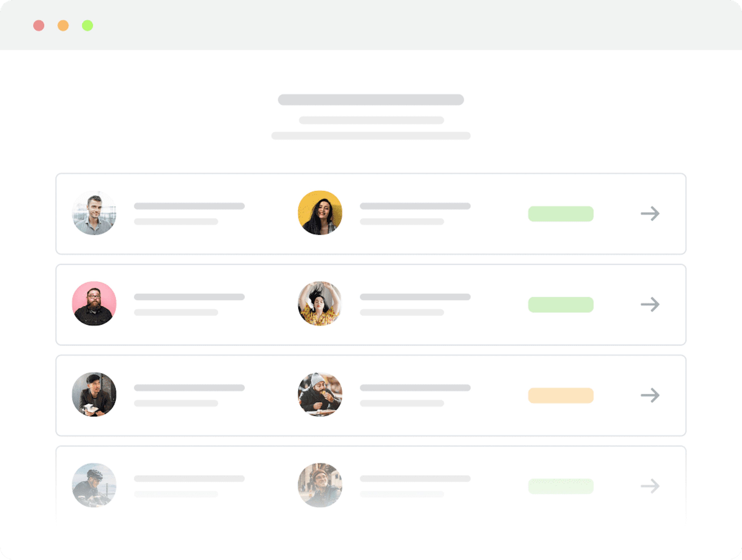Click the smiling man with glasses avatar
Image resolution: width=742 pixels, height=560 pixels.
[320, 486]
